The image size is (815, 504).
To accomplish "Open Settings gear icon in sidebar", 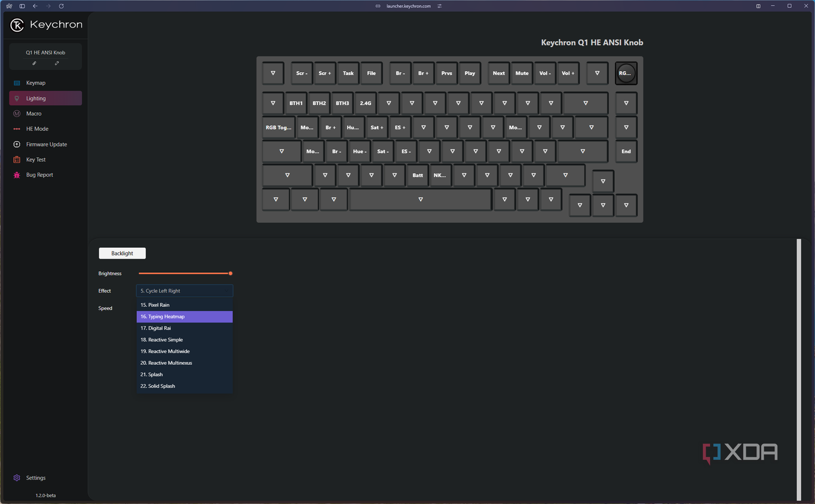I will [17, 478].
